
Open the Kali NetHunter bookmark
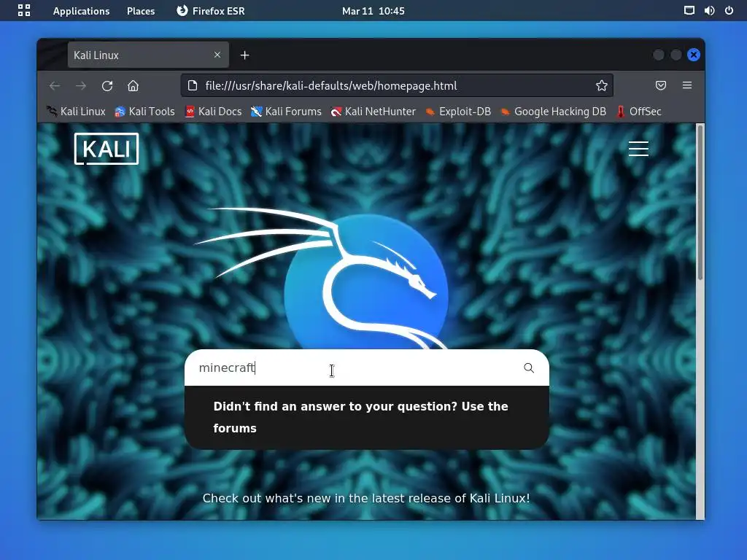pyautogui.click(x=373, y=112)
